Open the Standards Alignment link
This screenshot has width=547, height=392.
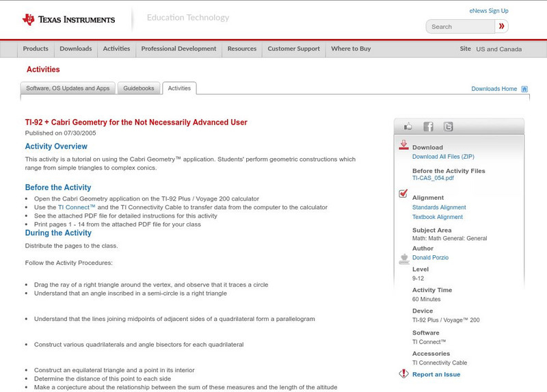pyautogui.click(x=439, y=207)
